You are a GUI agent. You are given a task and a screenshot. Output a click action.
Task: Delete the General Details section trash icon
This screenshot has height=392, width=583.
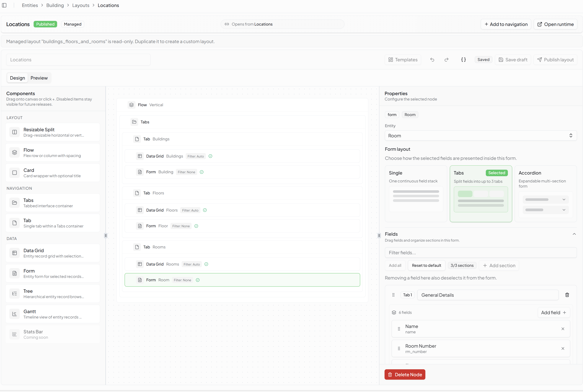pos(567,295)
